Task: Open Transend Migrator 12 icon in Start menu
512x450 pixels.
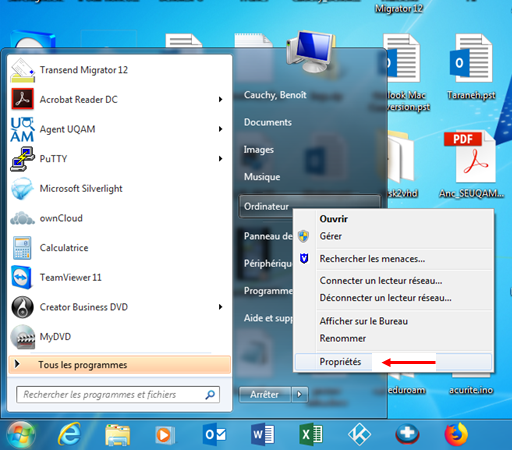Action: (x=22, y=70)
